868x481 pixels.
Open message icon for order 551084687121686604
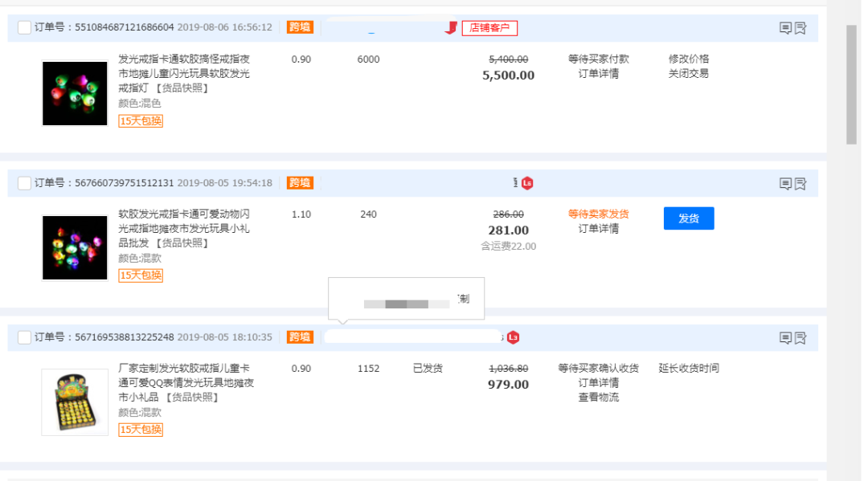coord(785,28)
